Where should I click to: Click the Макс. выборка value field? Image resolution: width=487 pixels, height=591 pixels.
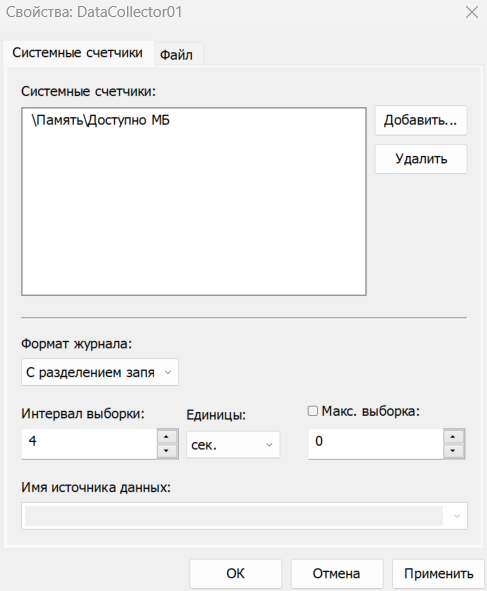tap(376, 444)
